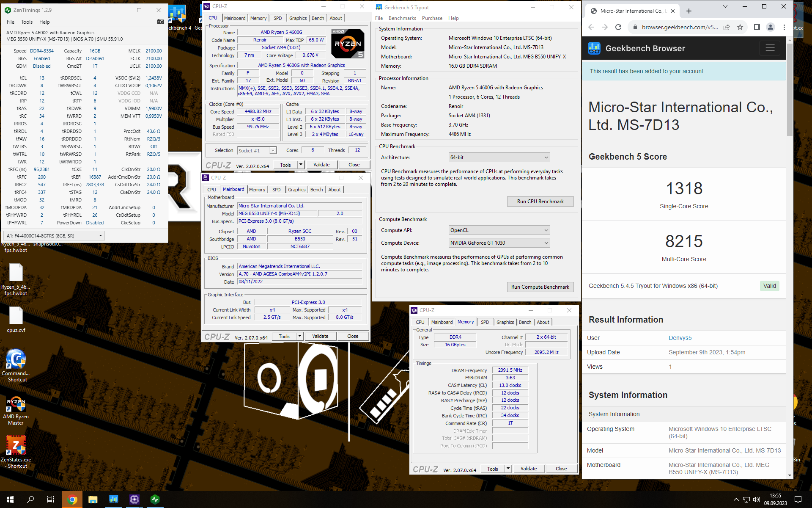The image size is (812, 508).
Task: Click taskbar clock and date
Action: pyautogui.click(x=775, y=500)
